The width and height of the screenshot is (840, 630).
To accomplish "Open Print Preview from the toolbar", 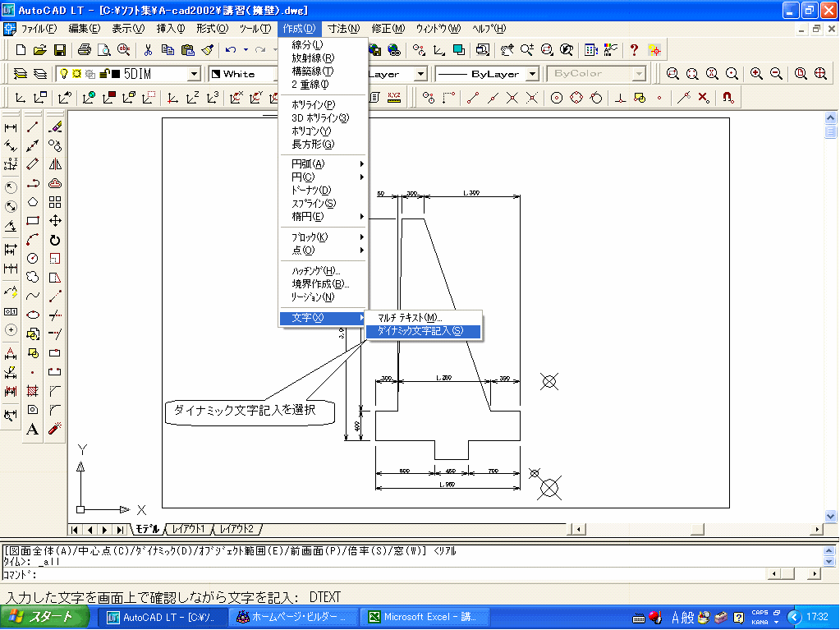I will [104, 50].
